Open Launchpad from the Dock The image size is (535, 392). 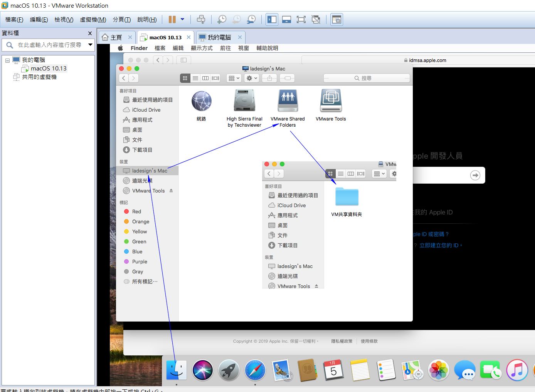229,370
